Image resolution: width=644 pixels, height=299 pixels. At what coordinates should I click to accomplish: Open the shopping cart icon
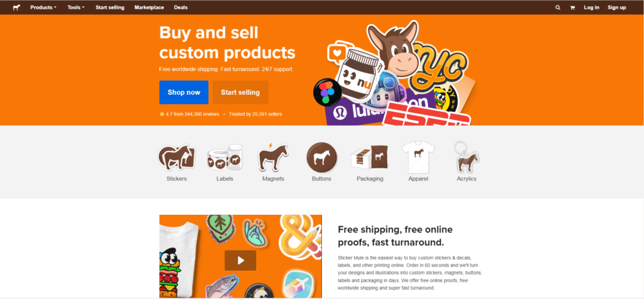click(x=572, y=8)
